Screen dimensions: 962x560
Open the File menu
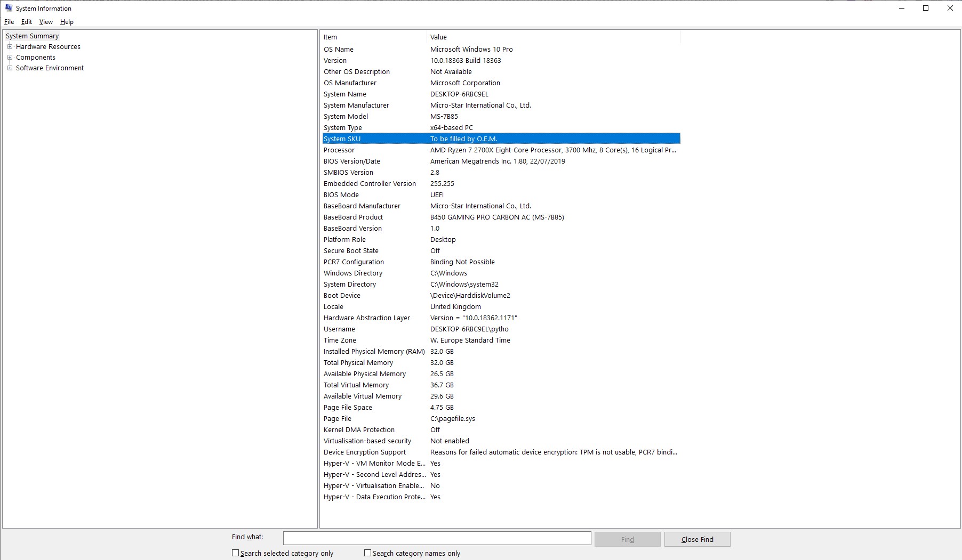[x=9, y=22]
